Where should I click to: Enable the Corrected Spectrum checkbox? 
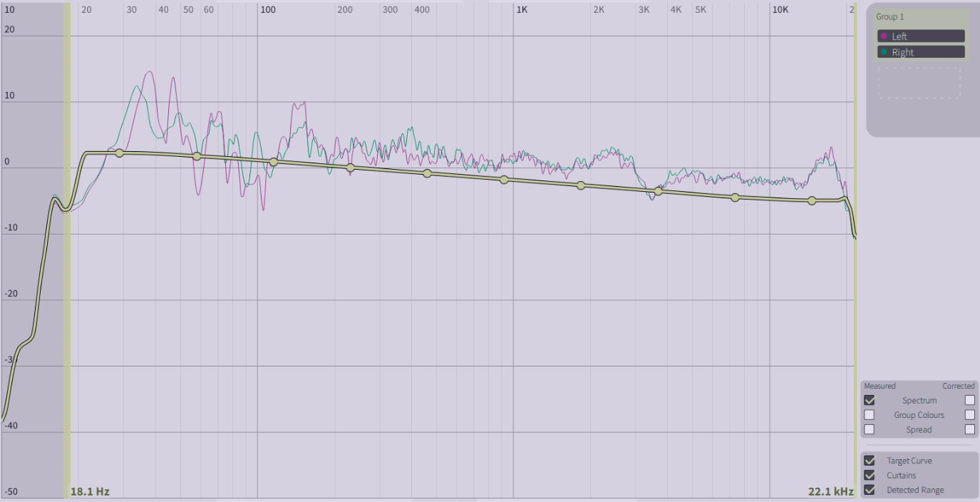[969, 400]
